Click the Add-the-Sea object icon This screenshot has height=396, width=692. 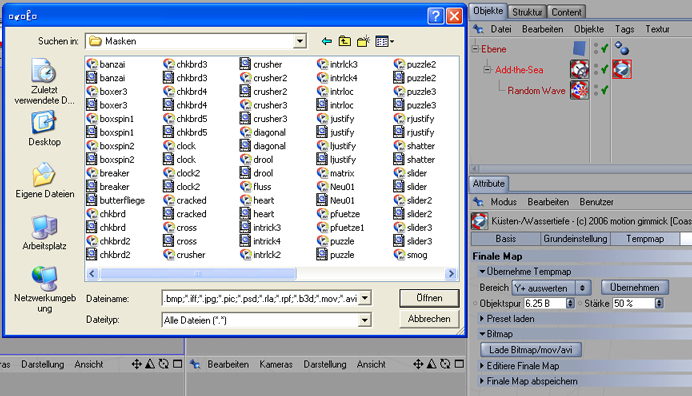pos(579,69)
